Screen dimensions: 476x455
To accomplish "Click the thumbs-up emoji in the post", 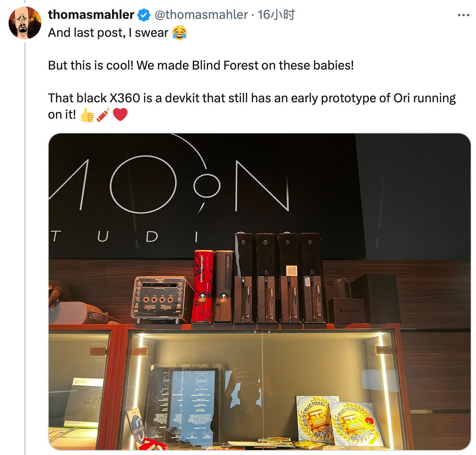I will 87,115.
